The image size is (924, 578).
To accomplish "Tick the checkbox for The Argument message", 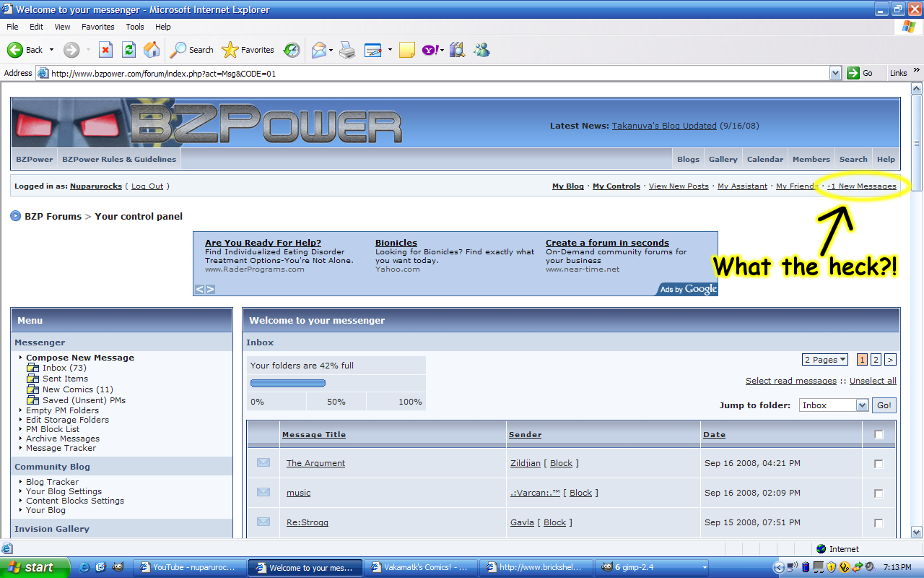I will pos(879,464).
